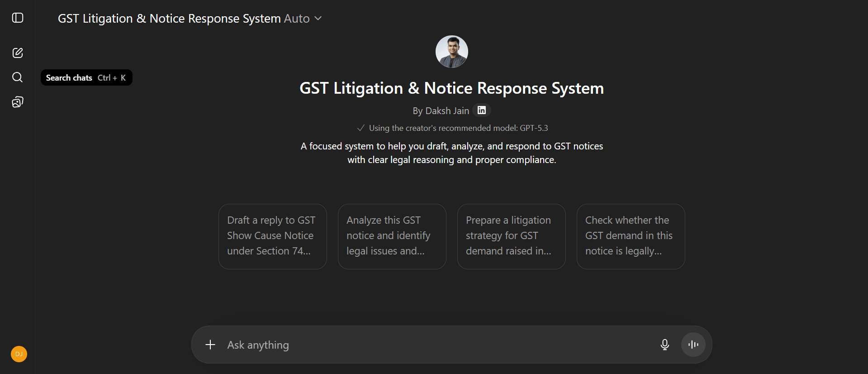Open the DJ account avatar menu
Screen dimensions: 868x374
[x=19, y=354]
